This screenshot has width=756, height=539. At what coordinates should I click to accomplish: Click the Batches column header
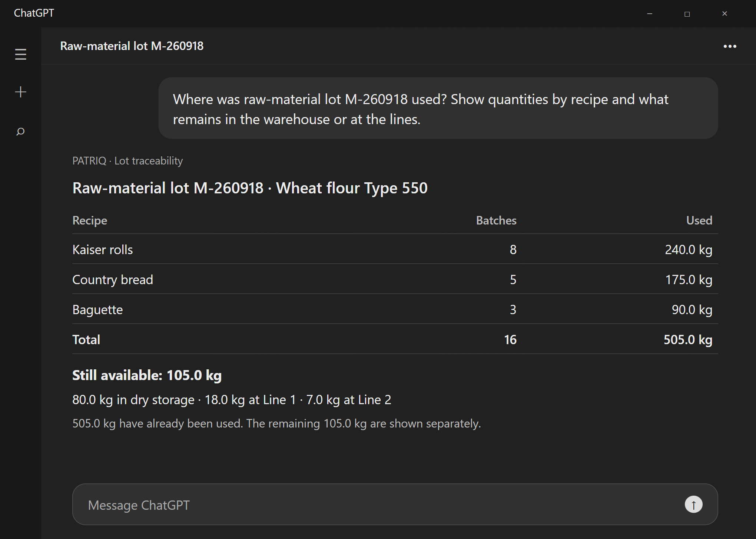pyautogui.click(x=496, y=220)
